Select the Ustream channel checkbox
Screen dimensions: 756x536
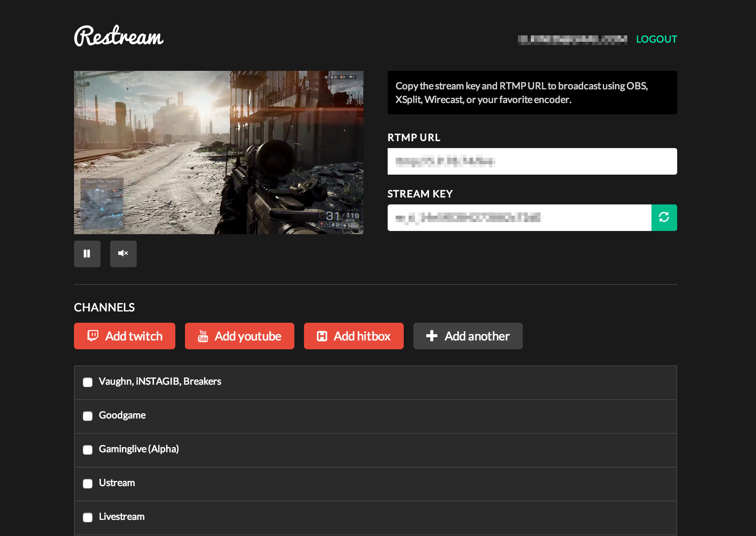click(88, 483)
